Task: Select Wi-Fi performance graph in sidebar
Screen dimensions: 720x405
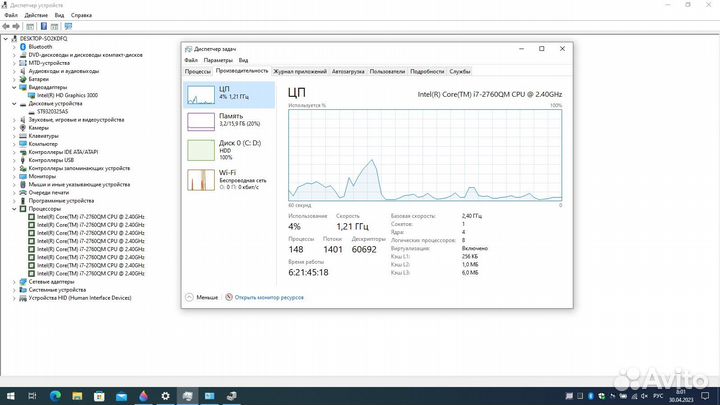Action: [229, 180]
